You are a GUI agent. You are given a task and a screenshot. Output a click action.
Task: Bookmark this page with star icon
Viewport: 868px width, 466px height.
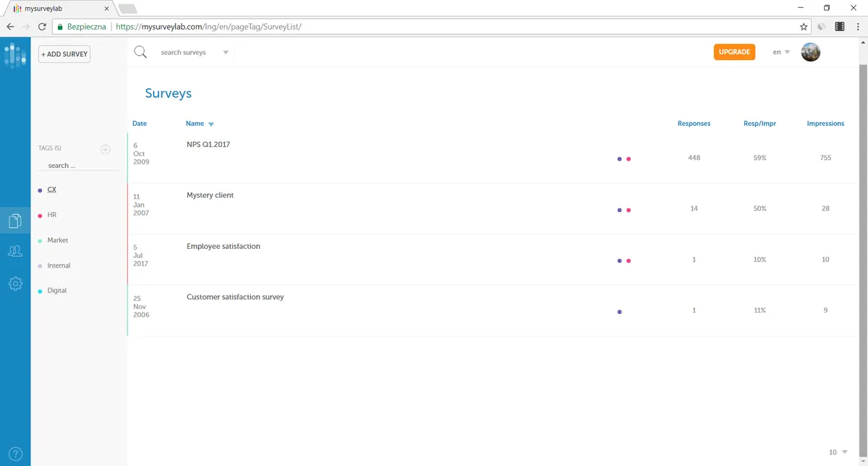coord(804,26)
